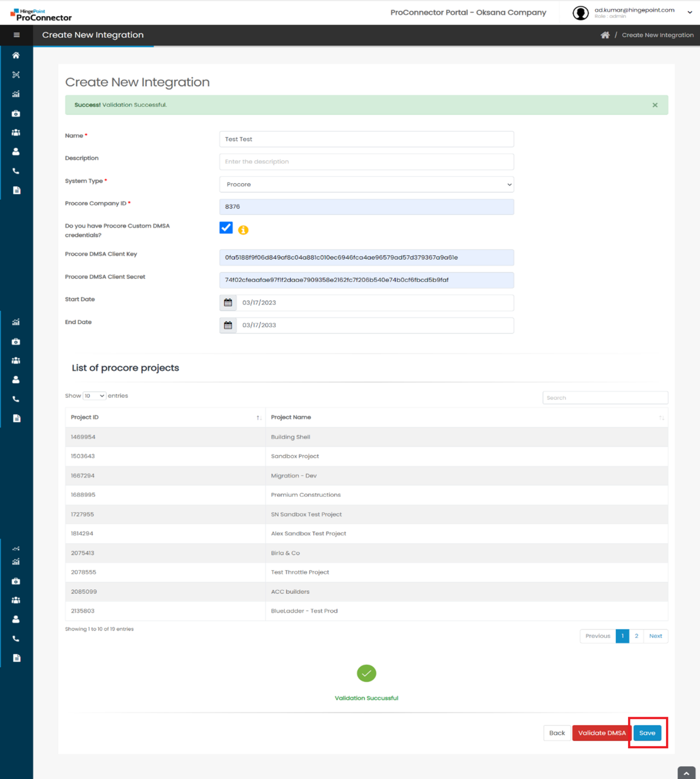Click the Save button
700x779 pixels.
(647, 733)
